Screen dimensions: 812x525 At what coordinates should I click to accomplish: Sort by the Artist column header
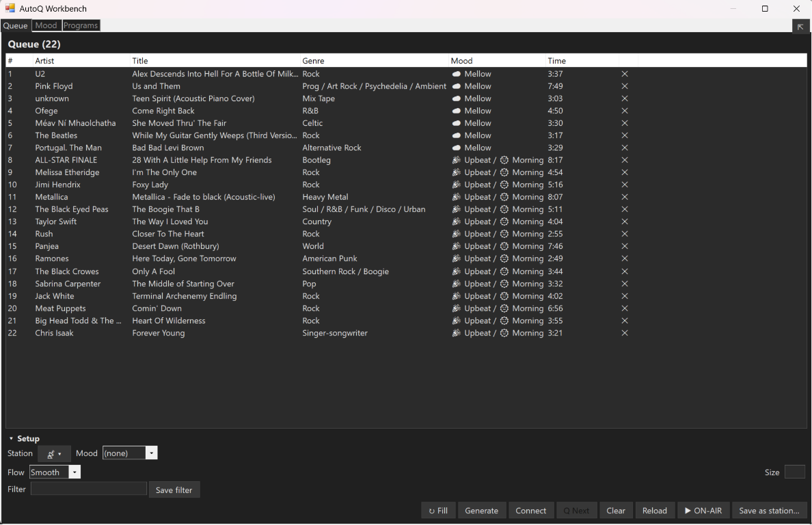pos(81,61)
